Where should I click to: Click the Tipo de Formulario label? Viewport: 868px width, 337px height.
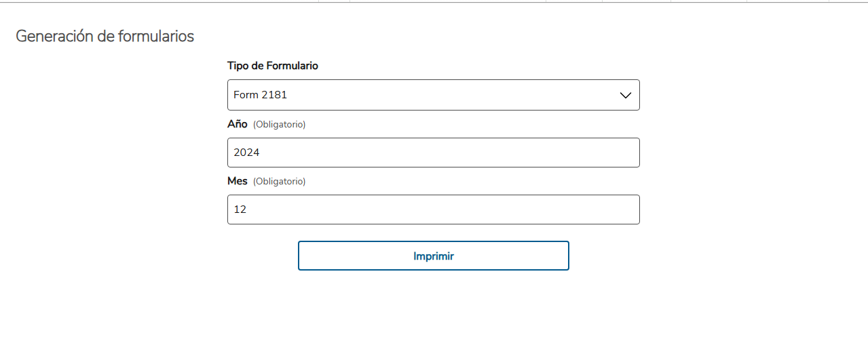[x=273, y=66]
